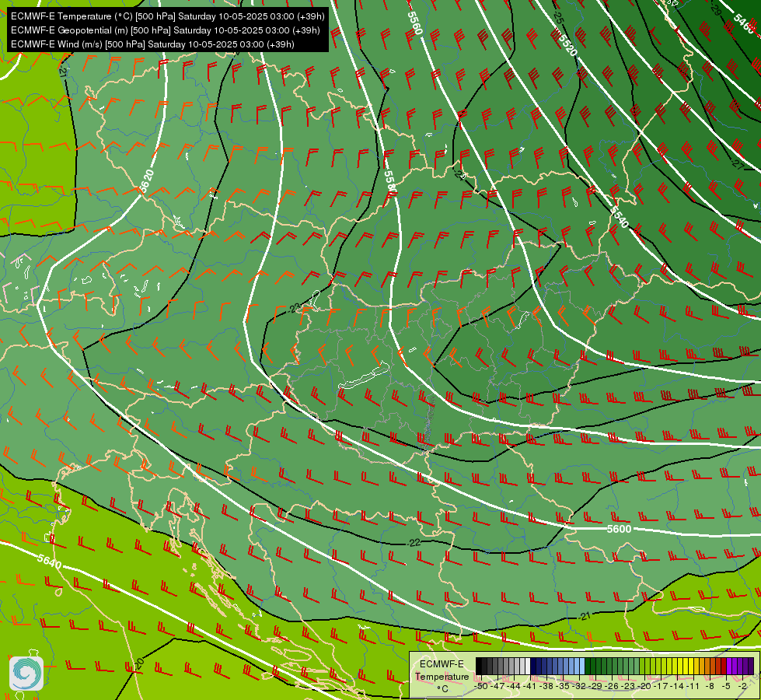This screenshot has width=761, height=700.
Task: Click the -35 value on legend scale
Action: pyautogui.click(x=563, y=687)
